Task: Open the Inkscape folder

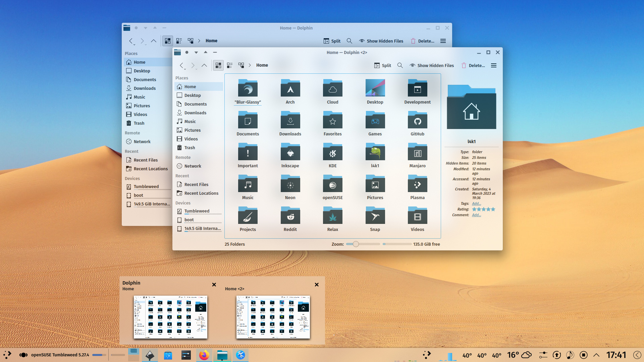Action: coord(290,155)
